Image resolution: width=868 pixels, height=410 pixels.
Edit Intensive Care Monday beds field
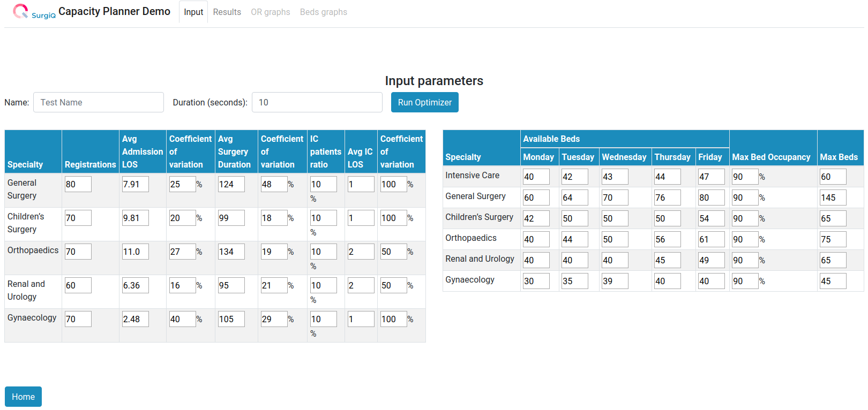coord(536,177)
